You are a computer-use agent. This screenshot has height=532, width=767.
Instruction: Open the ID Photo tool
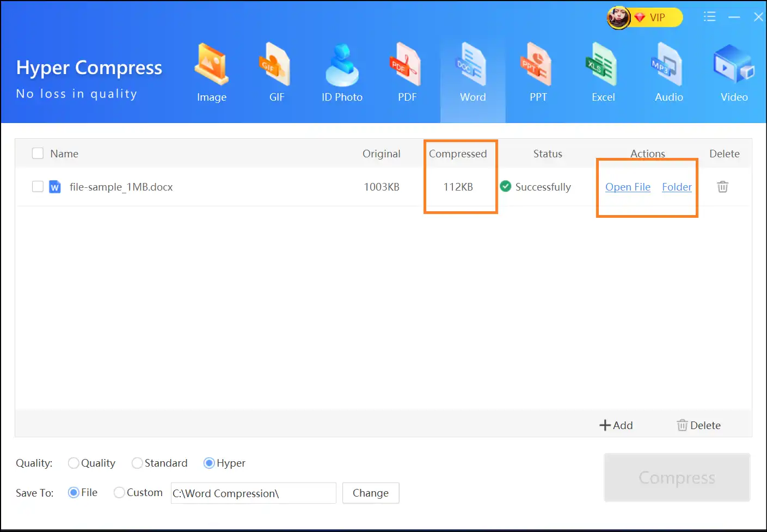[342, 73]
